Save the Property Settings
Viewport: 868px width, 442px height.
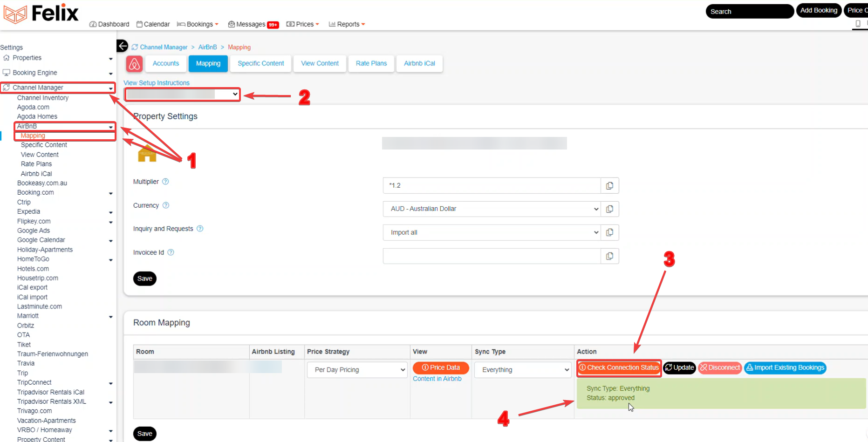(x=145, y=279)
